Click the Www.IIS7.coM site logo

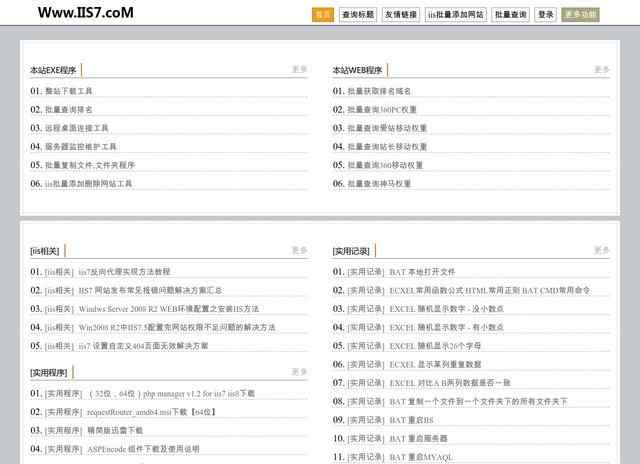click(85, 13)
